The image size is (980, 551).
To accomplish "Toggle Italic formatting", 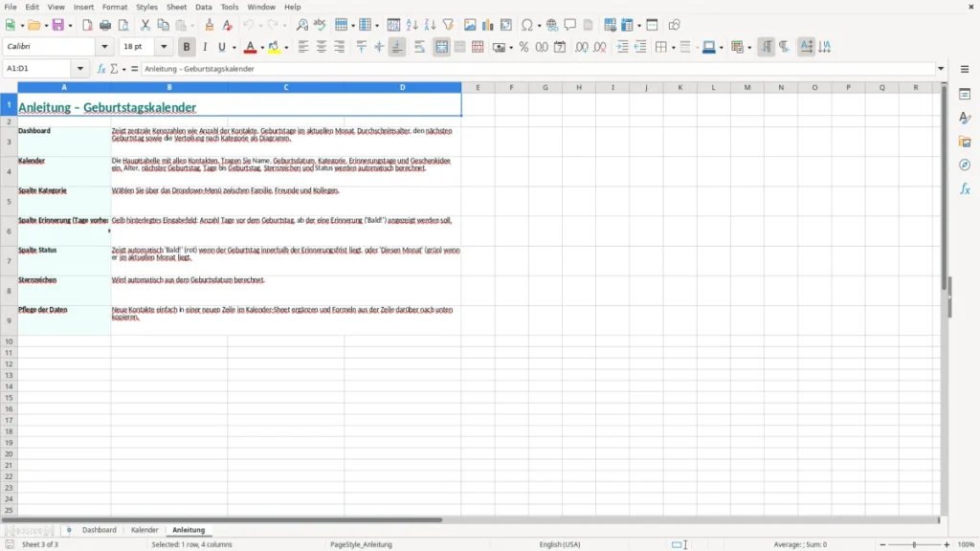I will point(205,47).
